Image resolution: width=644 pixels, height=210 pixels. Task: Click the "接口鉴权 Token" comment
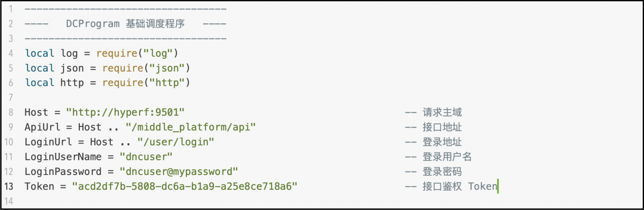coord(460,187)
